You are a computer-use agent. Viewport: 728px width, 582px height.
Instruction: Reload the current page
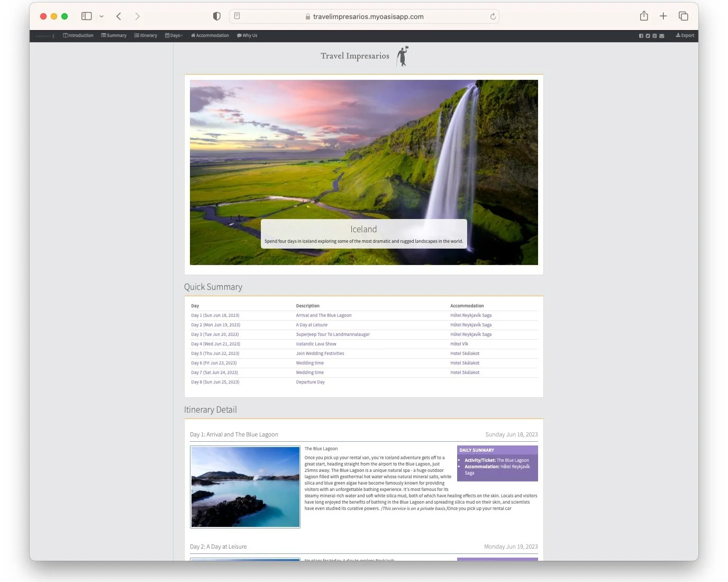click(x=493, y=16)
